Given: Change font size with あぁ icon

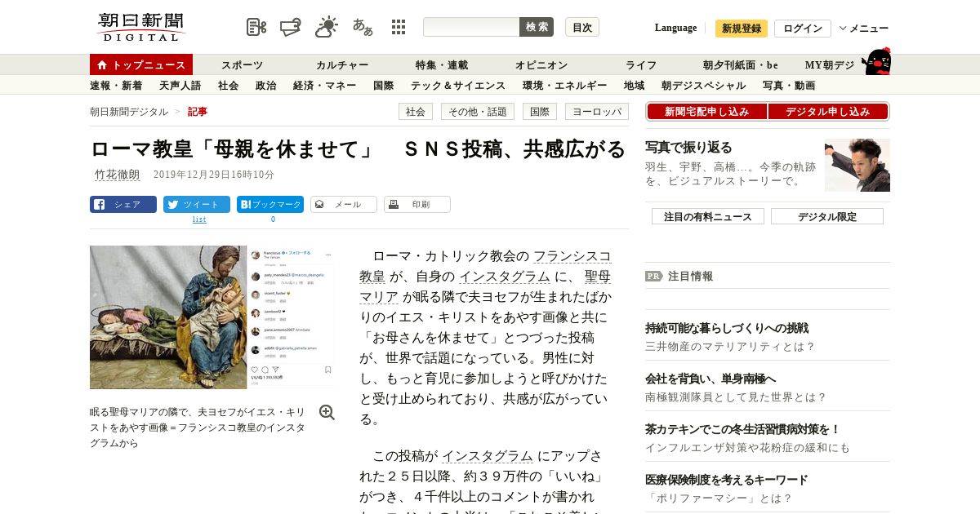Looking at the screenshot, I should coord(363,27).
